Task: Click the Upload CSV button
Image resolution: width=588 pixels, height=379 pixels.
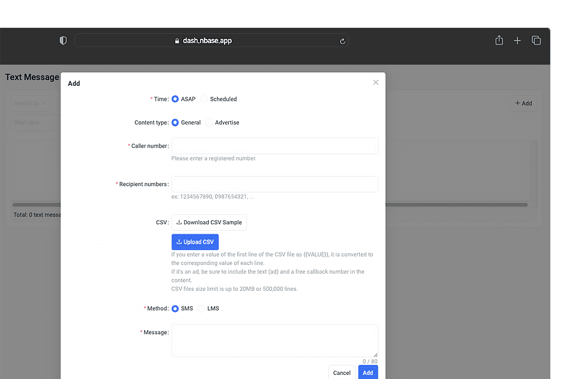Action: [x=195, y=242]
